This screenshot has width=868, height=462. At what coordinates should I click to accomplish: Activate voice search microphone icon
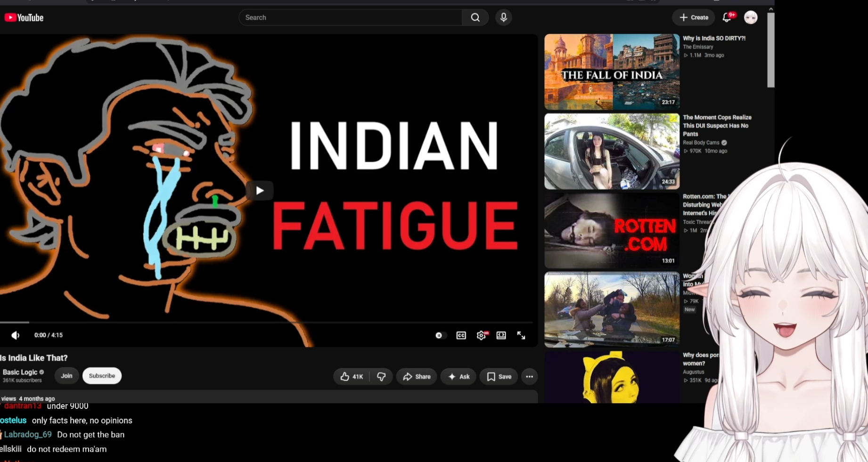[x=503, y=17]
